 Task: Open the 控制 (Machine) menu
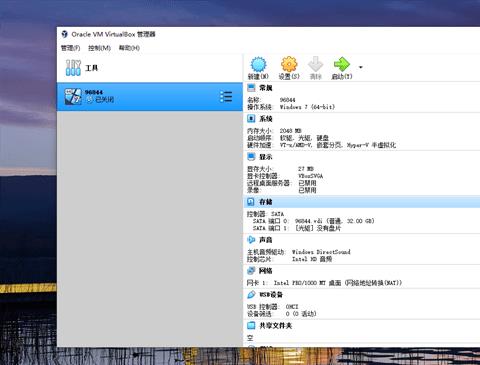(99, 48)
